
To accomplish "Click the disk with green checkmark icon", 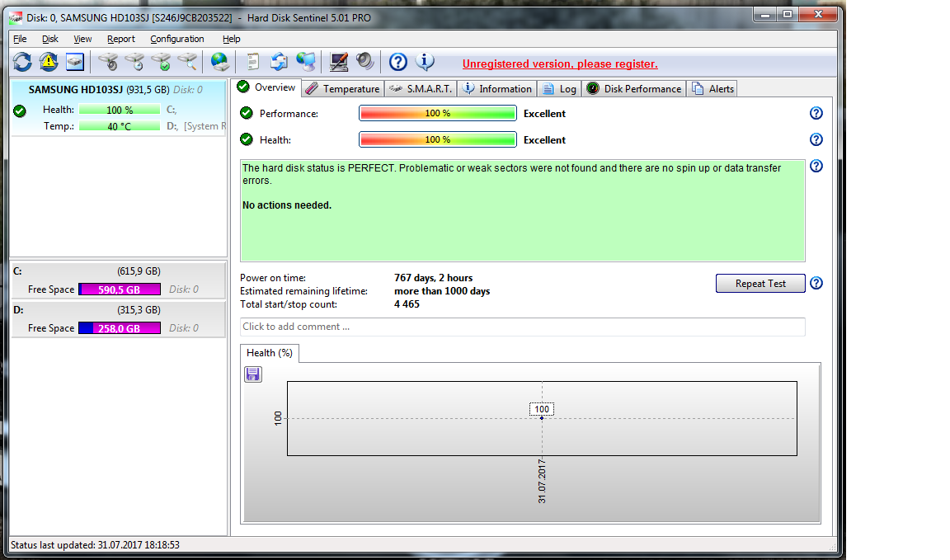I will 161,62.
